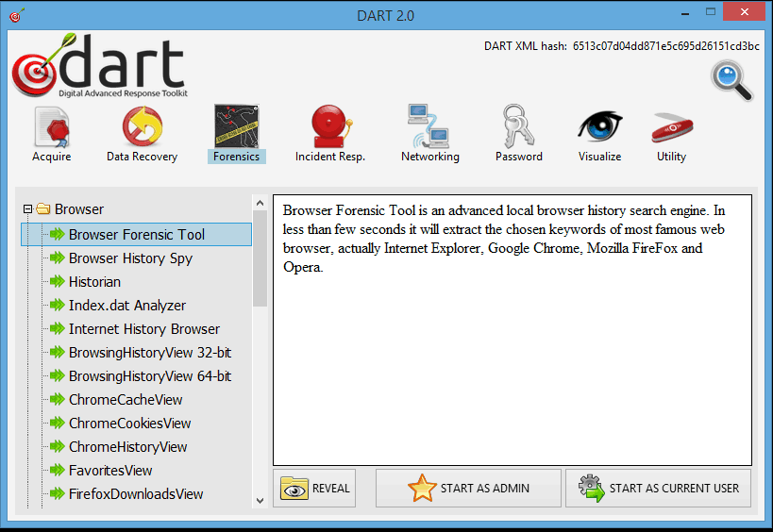This screenshot has height=532, width=773.
Task: Select Browser Forensic Tool in tree
Action: point(137,235)
